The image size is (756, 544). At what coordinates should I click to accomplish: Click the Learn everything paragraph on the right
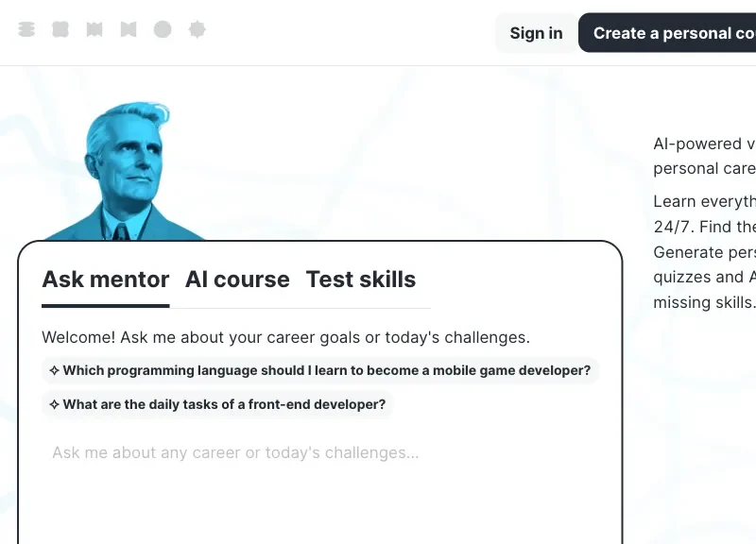coord(704,252)
